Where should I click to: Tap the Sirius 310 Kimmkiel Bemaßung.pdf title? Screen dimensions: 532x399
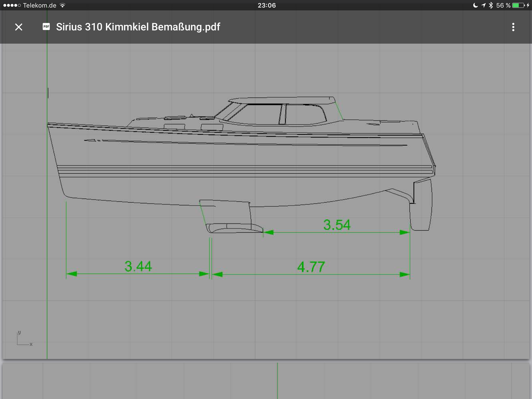click(138, 27)
